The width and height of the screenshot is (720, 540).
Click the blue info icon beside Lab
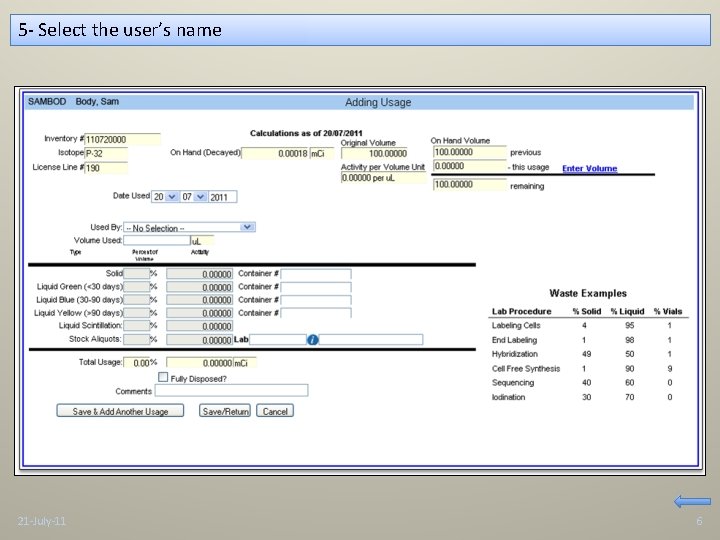point(312,340)
